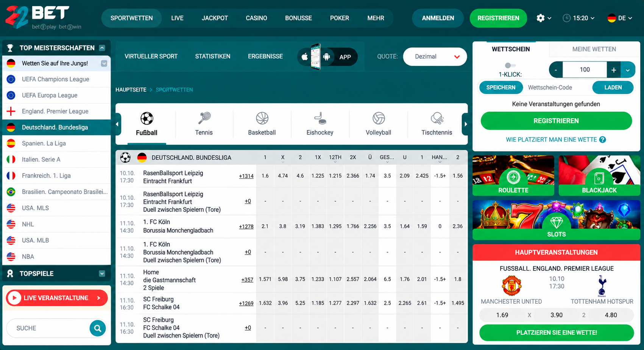
Task: Open +1314 markets for Leipzig match
Action: click(246, 176)
